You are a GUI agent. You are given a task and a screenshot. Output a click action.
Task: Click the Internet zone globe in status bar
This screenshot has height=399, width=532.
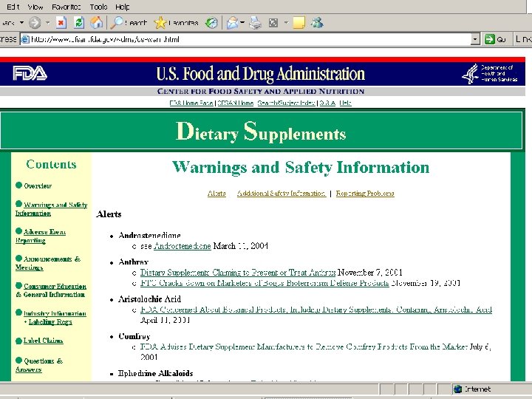click(x=458, y=389)
